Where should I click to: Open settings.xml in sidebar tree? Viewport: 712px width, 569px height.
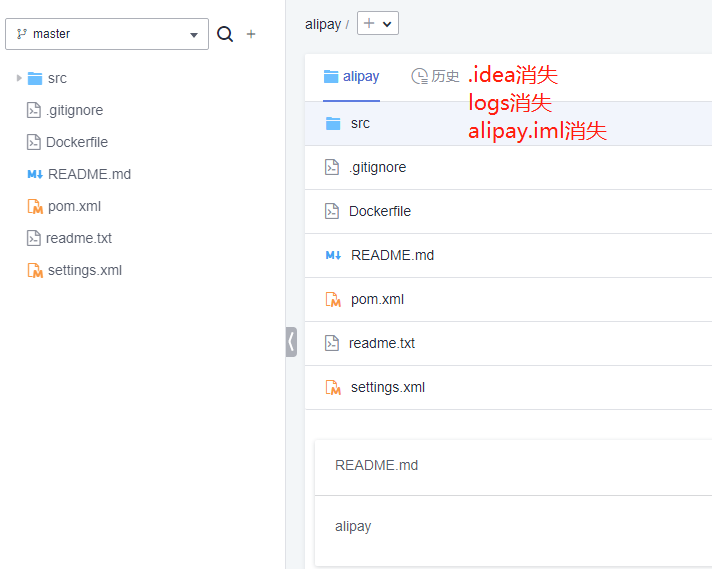[x=85, y=270]
